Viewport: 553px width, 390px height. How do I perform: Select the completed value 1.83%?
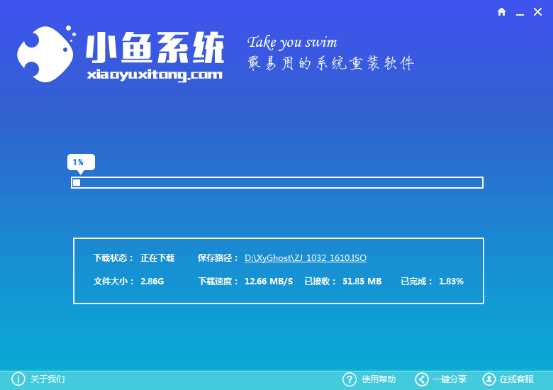pyautogui.click(x=451, y=281)
